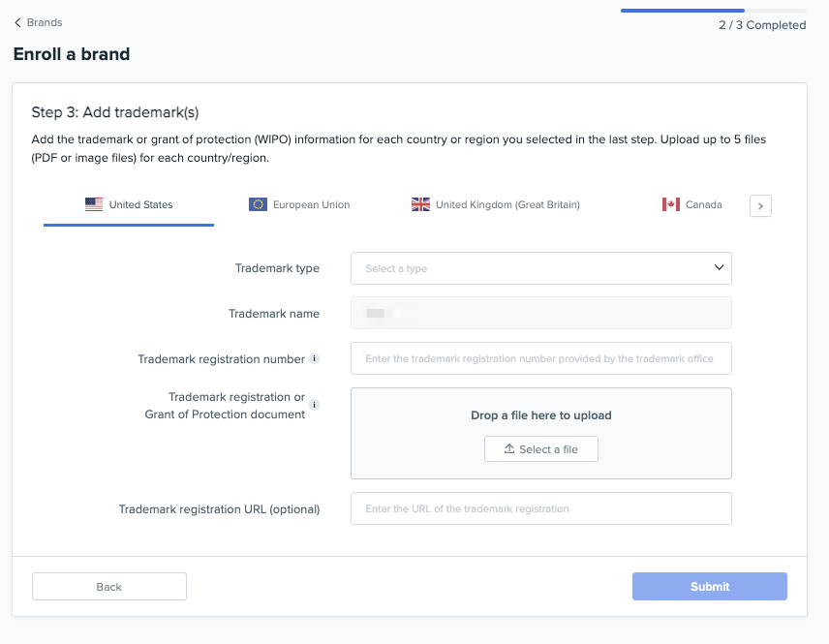Screen dimensions: 829x644
Task: Click the Trademark name field
Action: point(540,313)
